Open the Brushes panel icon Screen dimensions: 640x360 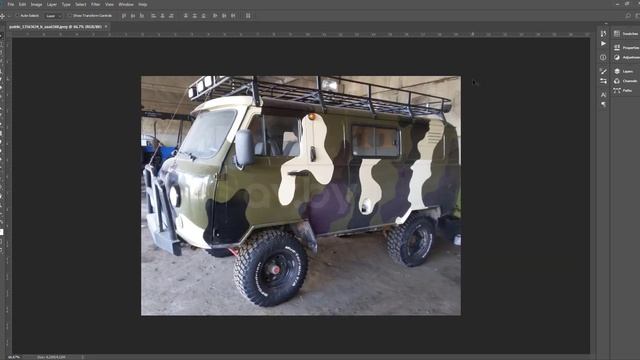point(603,81)
